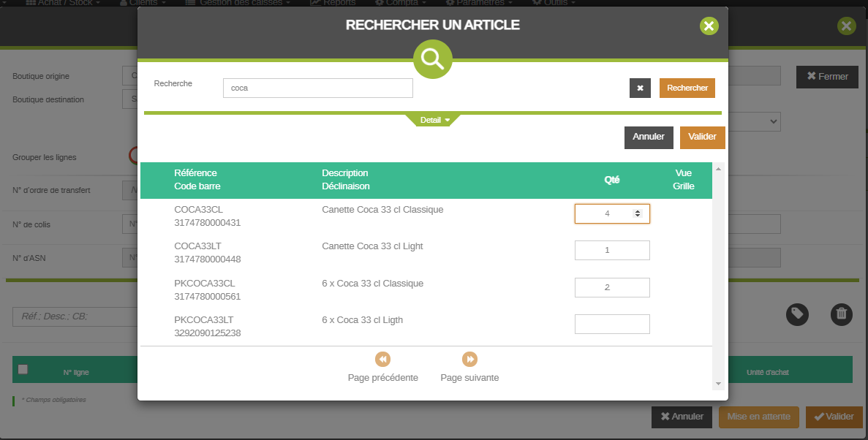Select reference COCA33LT
The width and height of the screenshot is (868, 440).
click(198, 246)
